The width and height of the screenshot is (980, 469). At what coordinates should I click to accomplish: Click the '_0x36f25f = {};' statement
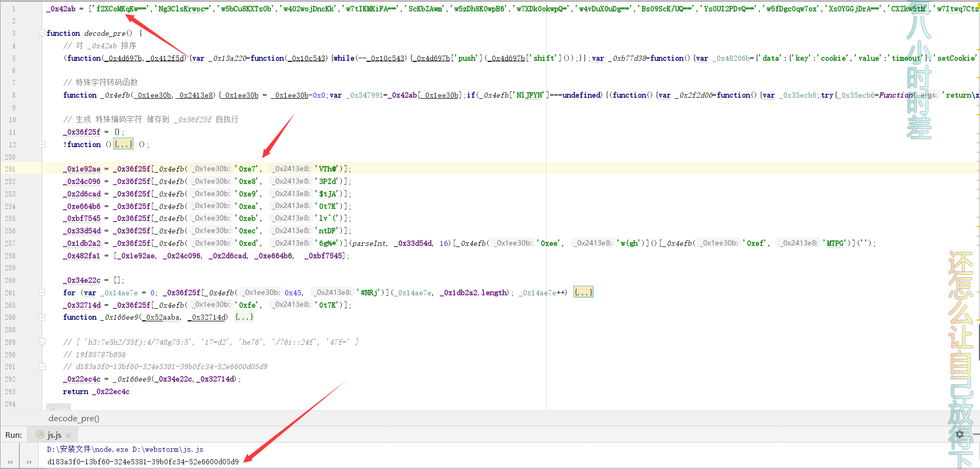tap(94, 132)
